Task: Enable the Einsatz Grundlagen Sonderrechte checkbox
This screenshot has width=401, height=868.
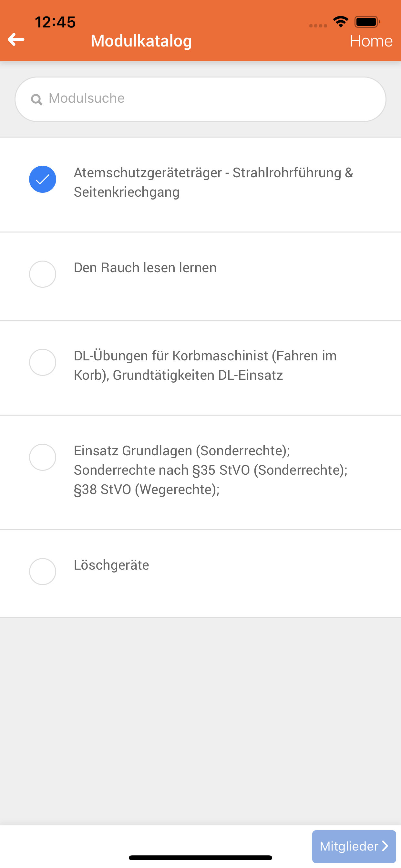Action: tap(43, 457)
